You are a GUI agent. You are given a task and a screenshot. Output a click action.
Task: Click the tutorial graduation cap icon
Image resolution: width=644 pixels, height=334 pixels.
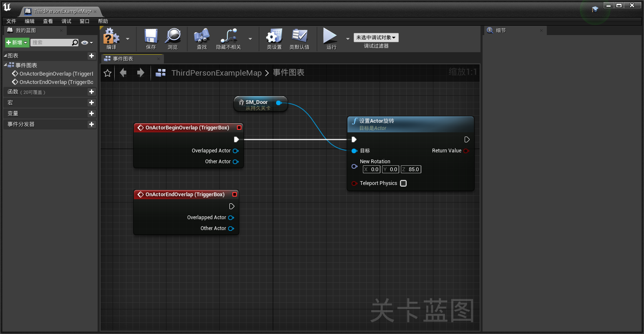click(595, 9)
